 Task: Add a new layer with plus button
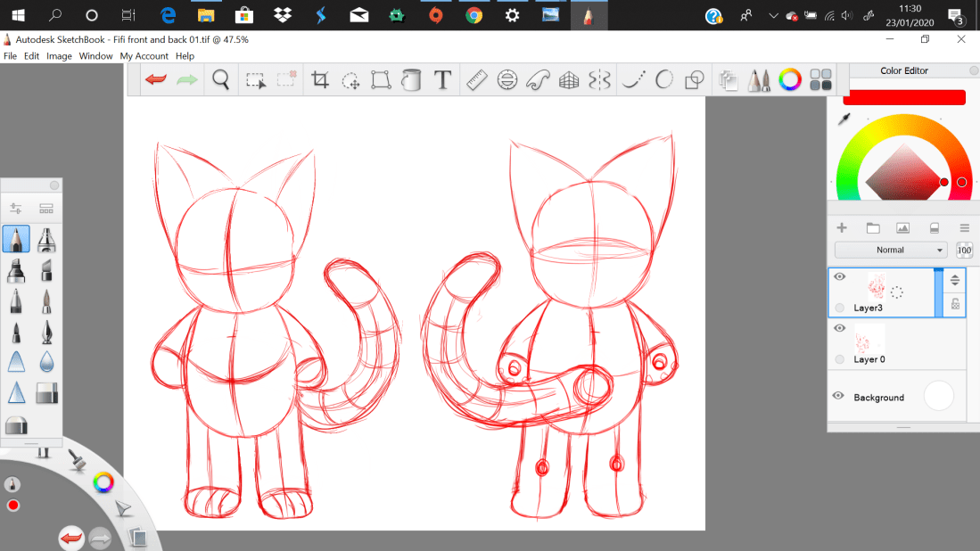[842, 228]
